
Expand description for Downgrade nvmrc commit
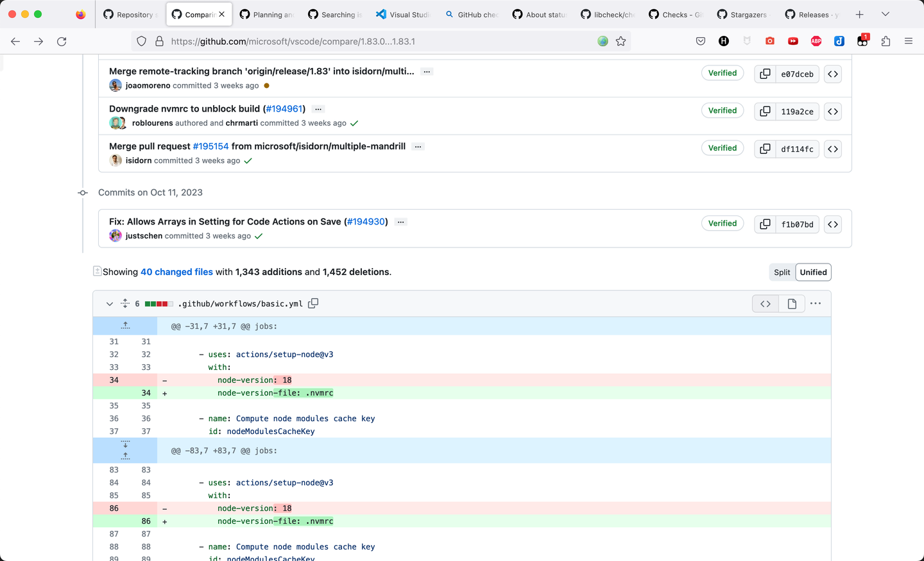point(318,109)
